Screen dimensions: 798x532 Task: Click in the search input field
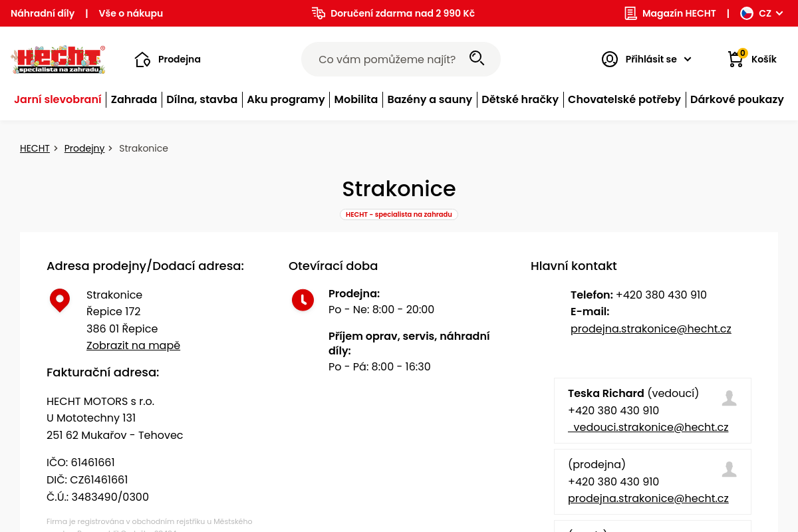click(387, 59)
